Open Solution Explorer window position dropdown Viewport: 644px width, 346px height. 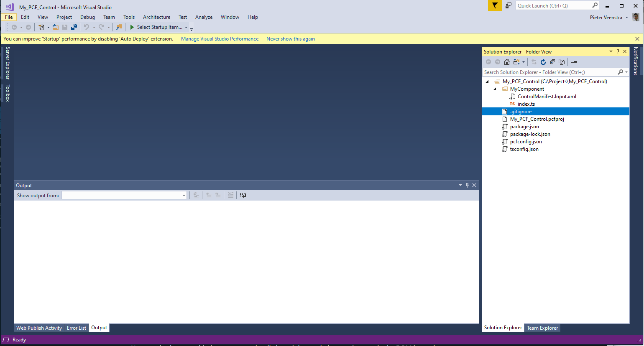(611, 51)
